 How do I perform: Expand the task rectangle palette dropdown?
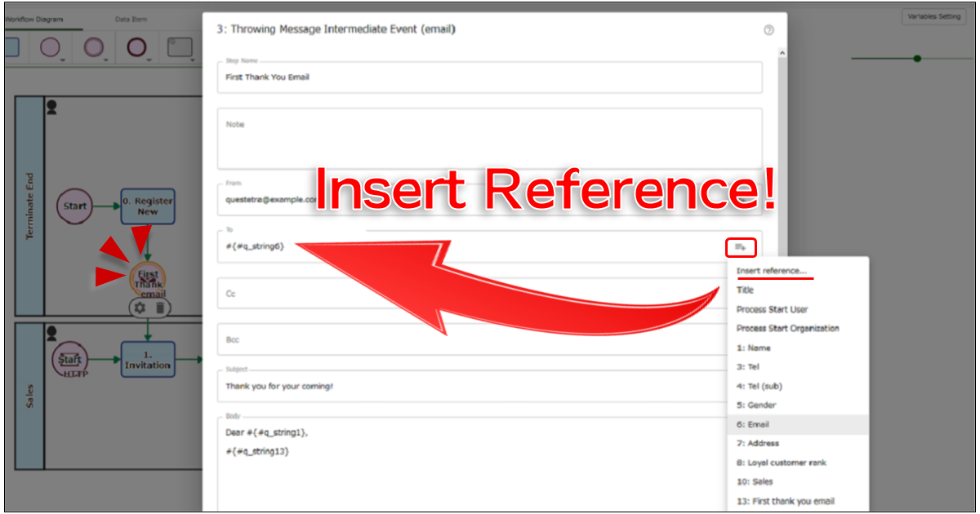pyautogui.click(x=193, y=59)
